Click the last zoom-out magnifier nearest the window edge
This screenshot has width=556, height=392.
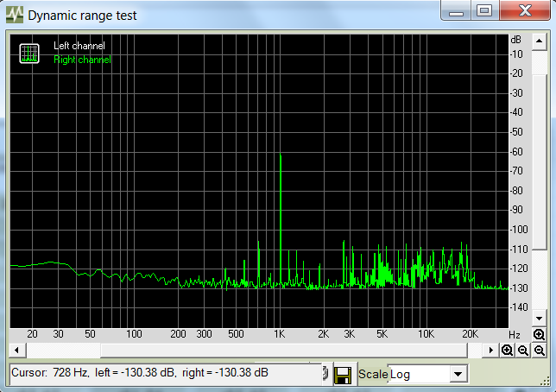540,351
